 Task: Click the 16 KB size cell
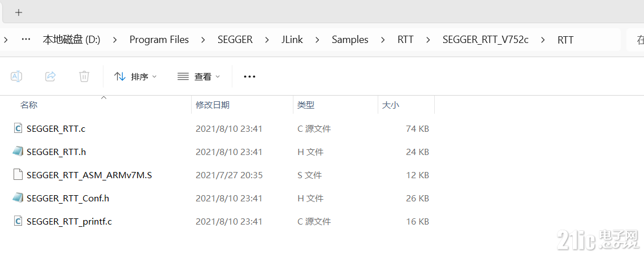click(x=417, y=222)
